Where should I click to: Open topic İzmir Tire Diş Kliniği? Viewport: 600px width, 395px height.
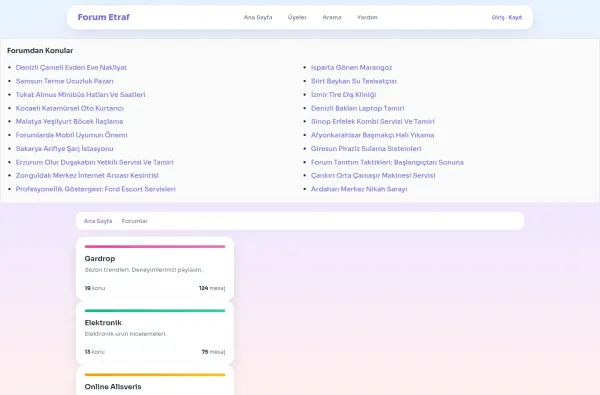[344, 95]
